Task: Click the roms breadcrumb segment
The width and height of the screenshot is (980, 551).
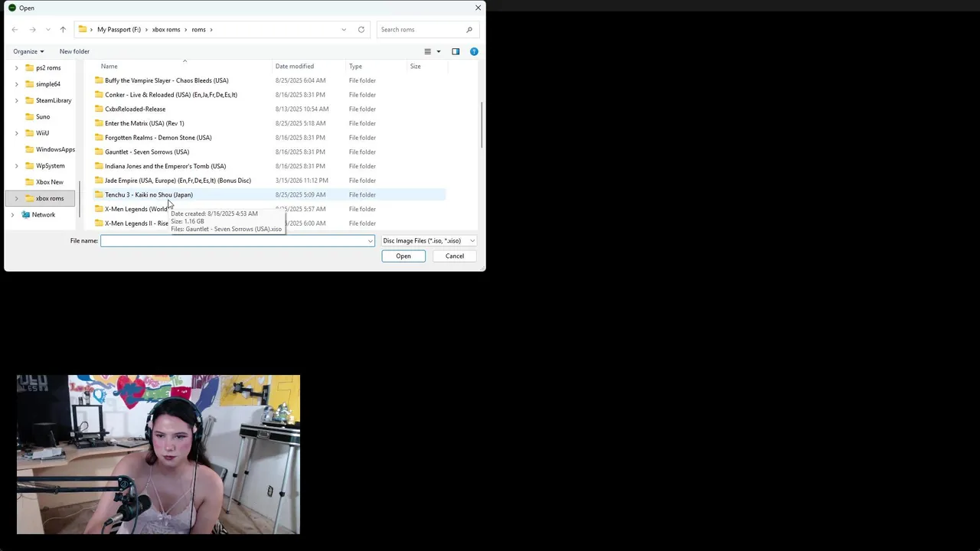Action: click(x=198, y=30)
